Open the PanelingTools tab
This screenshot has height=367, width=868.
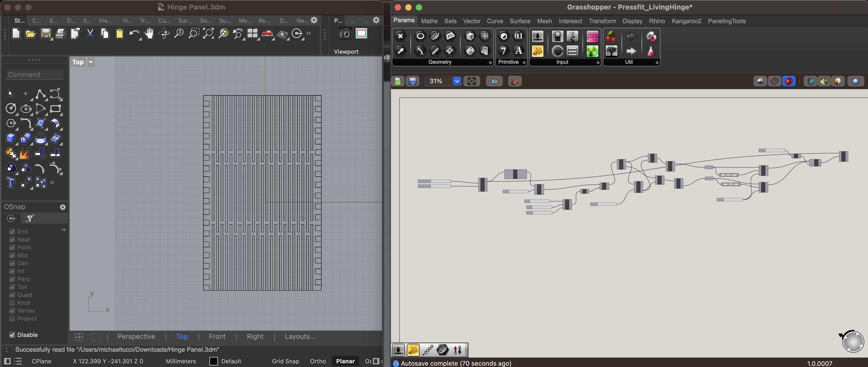pos(727,21)
